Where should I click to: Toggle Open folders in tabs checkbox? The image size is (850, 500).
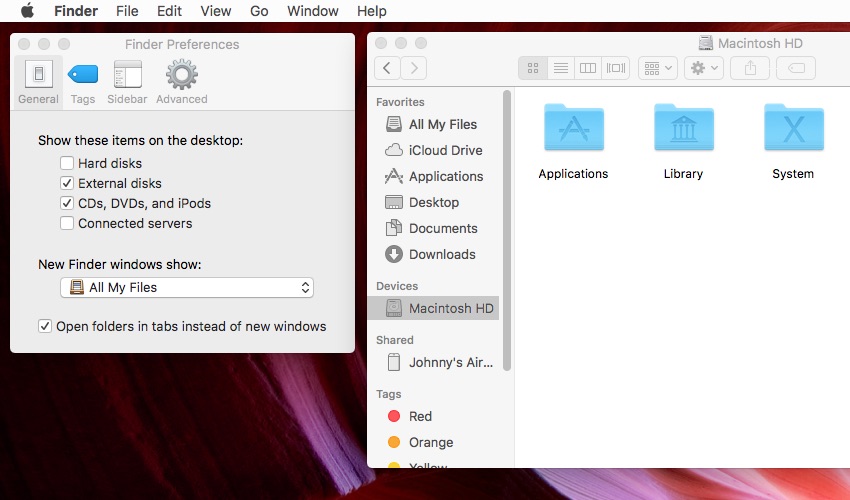click(45, 326)
